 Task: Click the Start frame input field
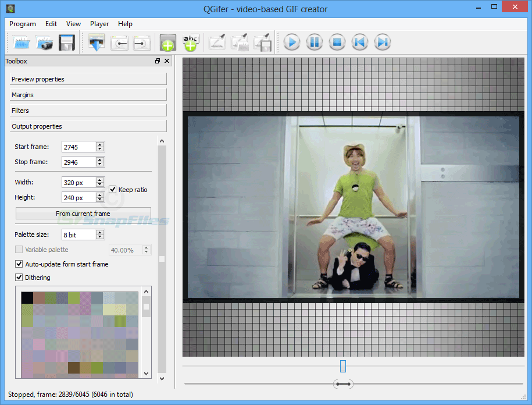(x=79, y=147)
